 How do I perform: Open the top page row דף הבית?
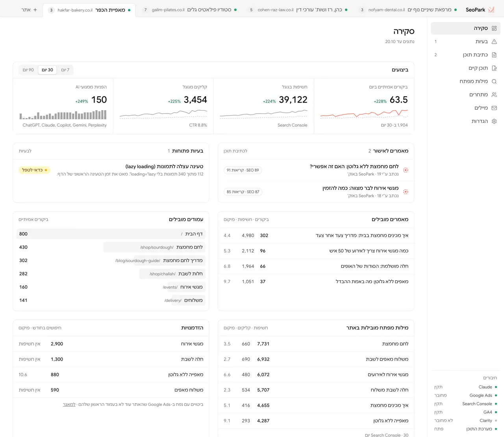click(x=111, y=234)
